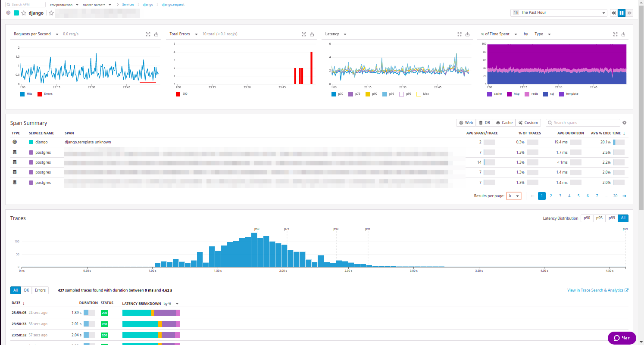Select the p95 Latency Distribution tab
The image size is (644, 345).
(x=599, y=218)
